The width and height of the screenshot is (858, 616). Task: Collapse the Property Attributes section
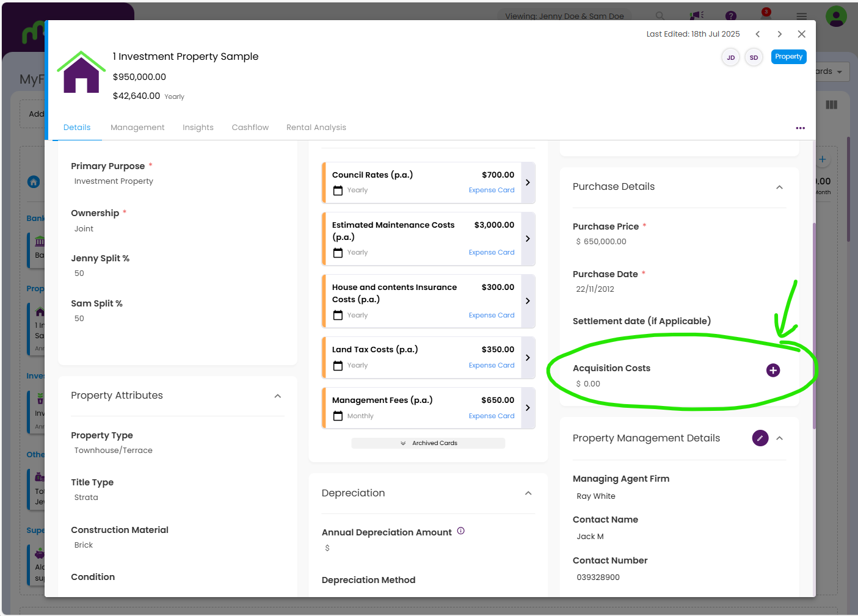(x=278, y=396)
